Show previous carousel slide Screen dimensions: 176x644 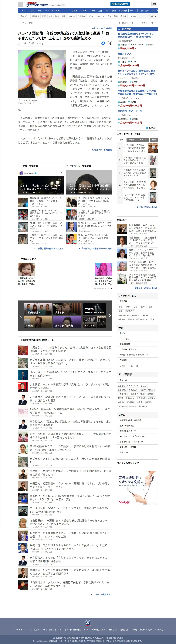[21, 315]
